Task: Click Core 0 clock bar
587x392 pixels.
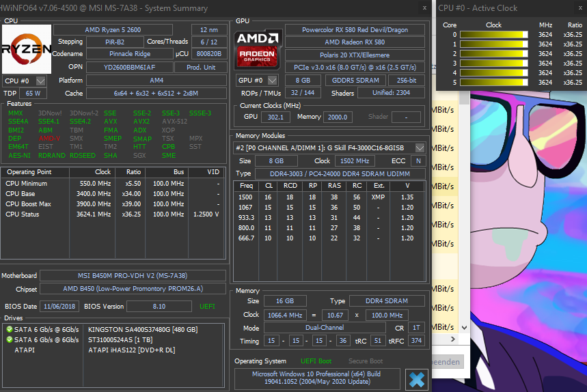Action: [x=494, y=34]
